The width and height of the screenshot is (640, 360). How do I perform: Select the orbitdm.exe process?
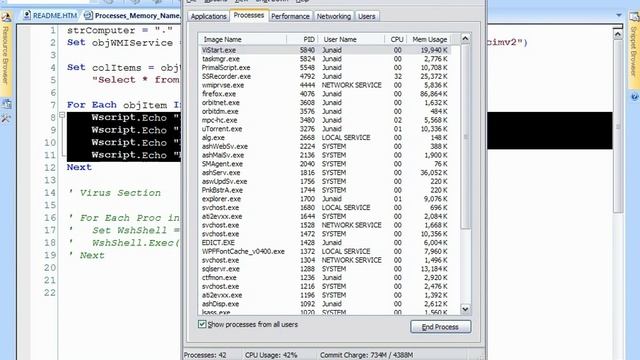tap(325, 111)
